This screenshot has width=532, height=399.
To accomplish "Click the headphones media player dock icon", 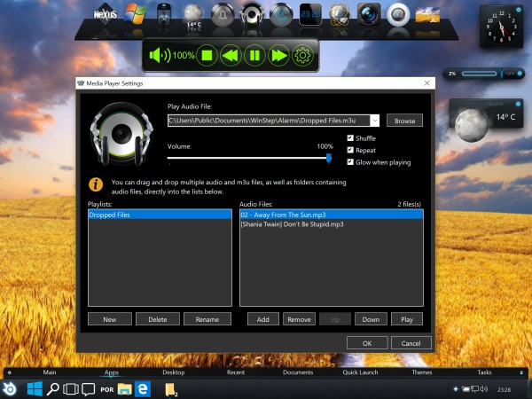I will 253,15.
